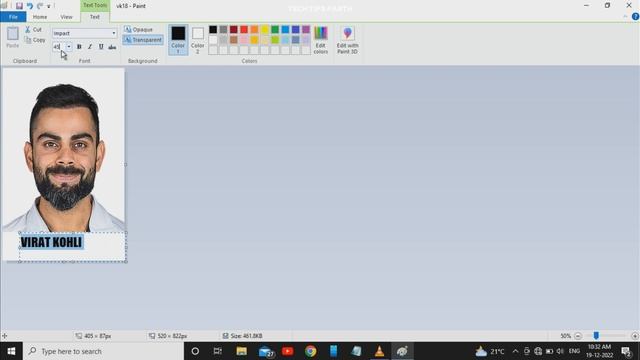Click the Cortana circle icon
The height and width of the screenshot is (360, 640).
(x=195, y=351)
